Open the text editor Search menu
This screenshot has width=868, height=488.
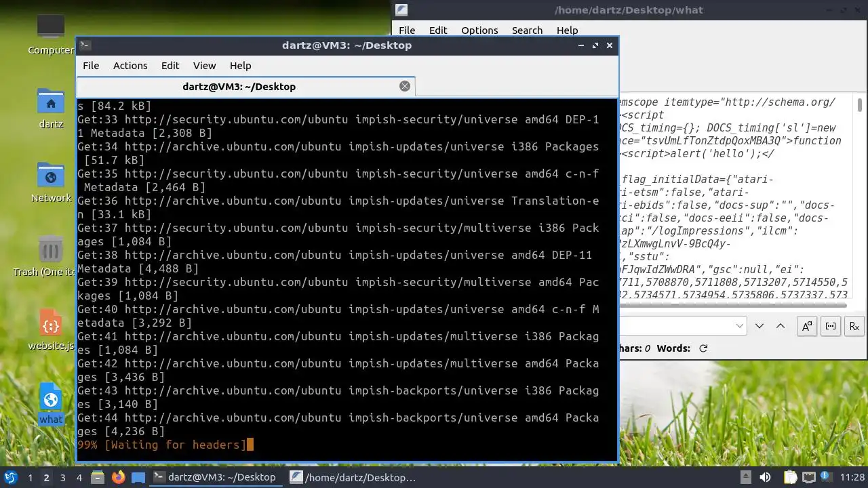coord(527,30)
